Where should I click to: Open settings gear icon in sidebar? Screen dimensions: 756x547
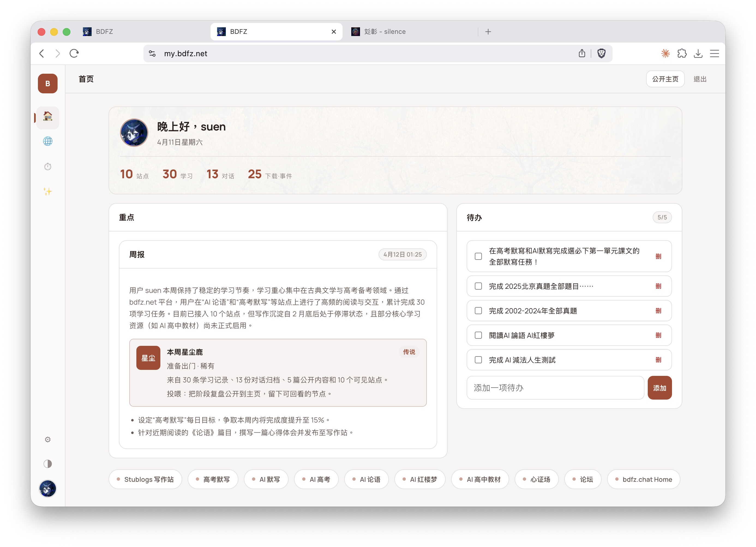point(48,440)
